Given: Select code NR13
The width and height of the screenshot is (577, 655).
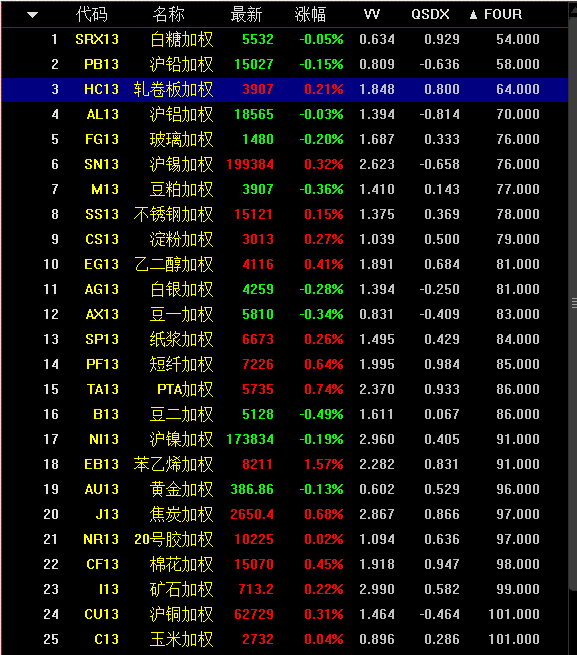Looking at the screenshot, I should [x=101, y=539].
